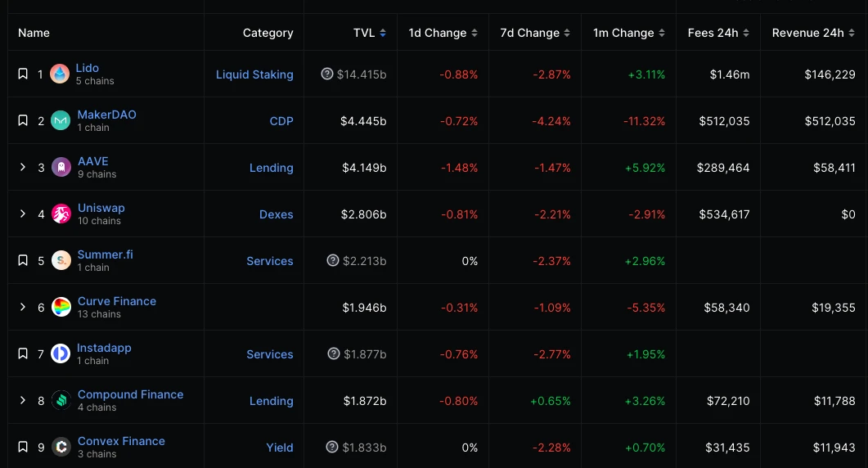Click the MakerDAO logo icon
The height and width of the screenshot is (468, 868).
pos(61,121)
